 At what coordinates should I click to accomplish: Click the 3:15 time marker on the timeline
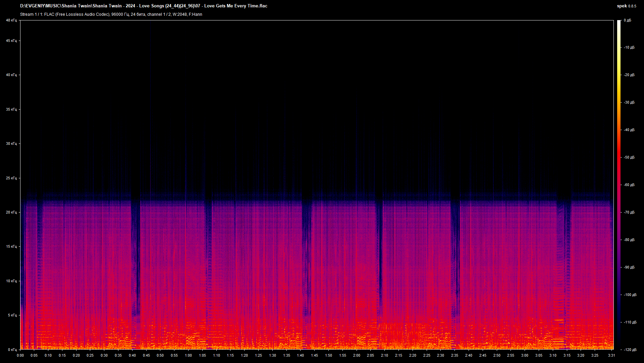pyautogui.click(x=567, y=355)
